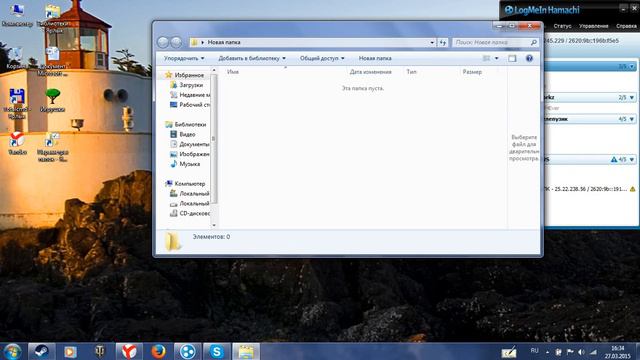Screen dimensions: 640x360
Task: Open the blue floppy-disk desktop shortcut
Action: pyautogui.click(x=17, y=103)
